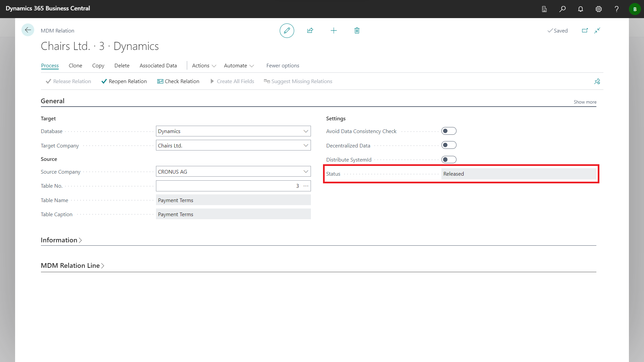
Task: Click the Dynamics 365 Business Central title
Action: (x=48, y=8)
